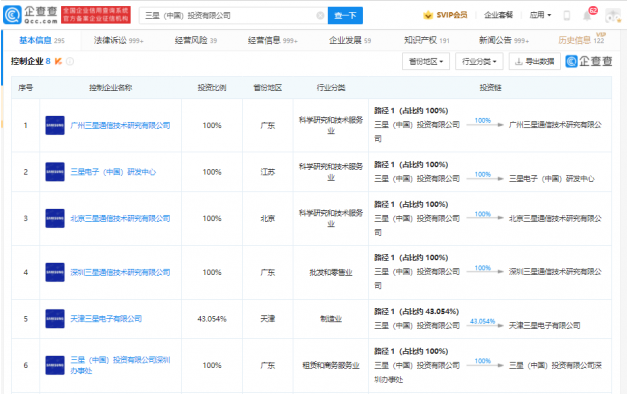
Task: Click Samsung logo of 北京三星通信技术研究有限公司
Action: click(x=55, y=218)
